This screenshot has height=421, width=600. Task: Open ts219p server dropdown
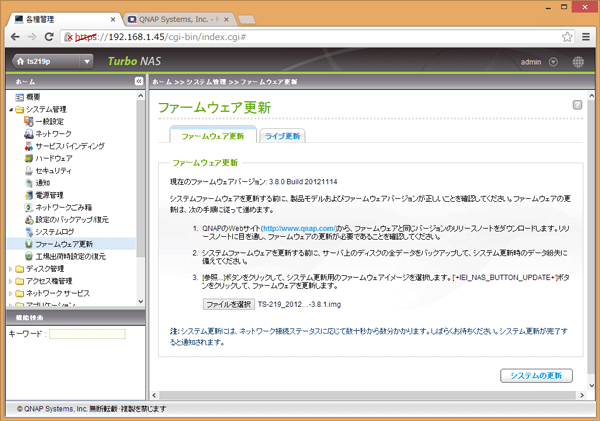(x=87, y=61)
